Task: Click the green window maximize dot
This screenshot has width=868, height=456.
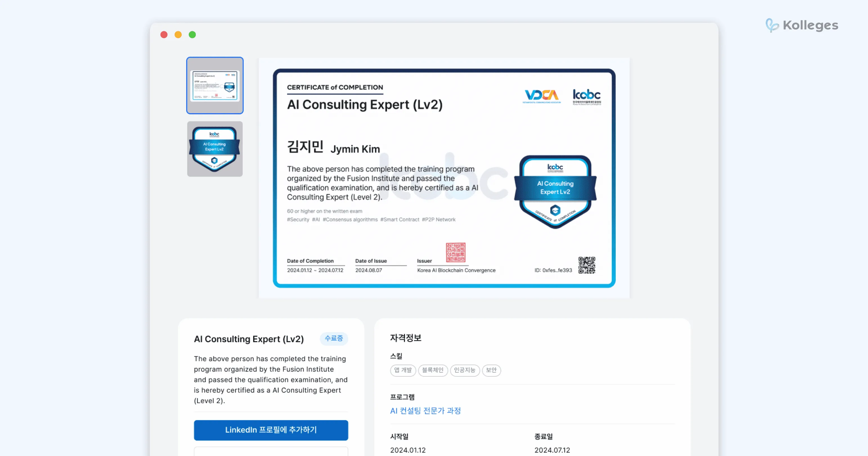Action: pos(192,34)
